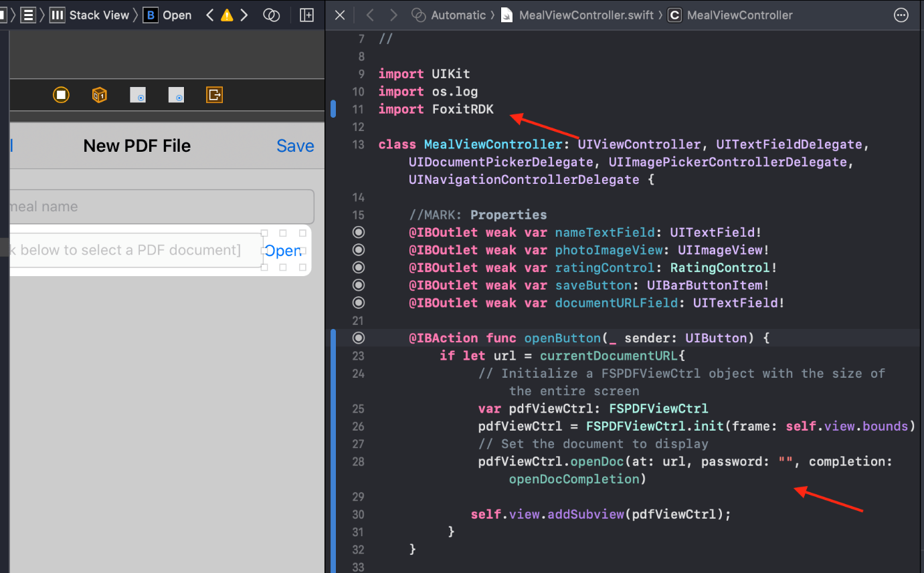Screen dimensions: 924x573
Task: Click the '//MARK: Properties' comment
Action: coord(478,215)
